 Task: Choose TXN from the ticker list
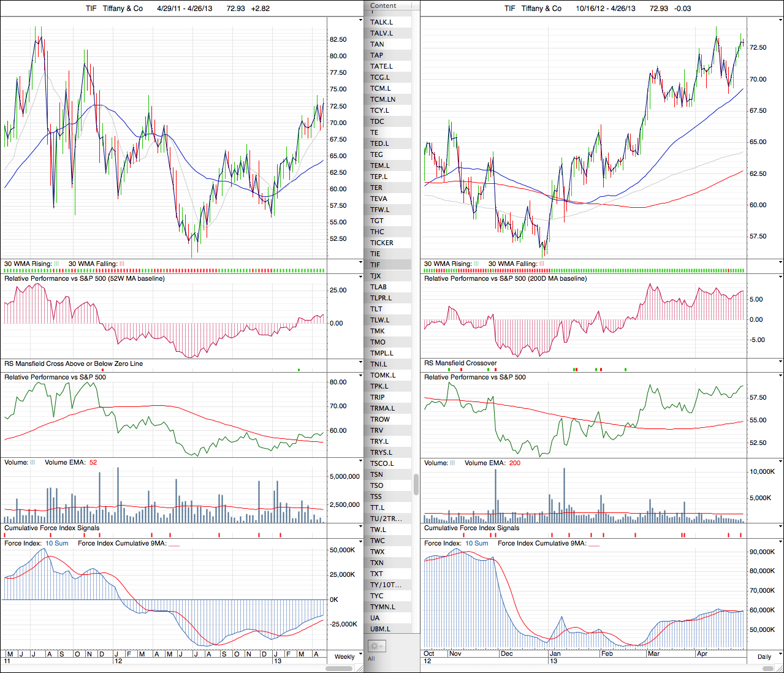pos(377,563)
